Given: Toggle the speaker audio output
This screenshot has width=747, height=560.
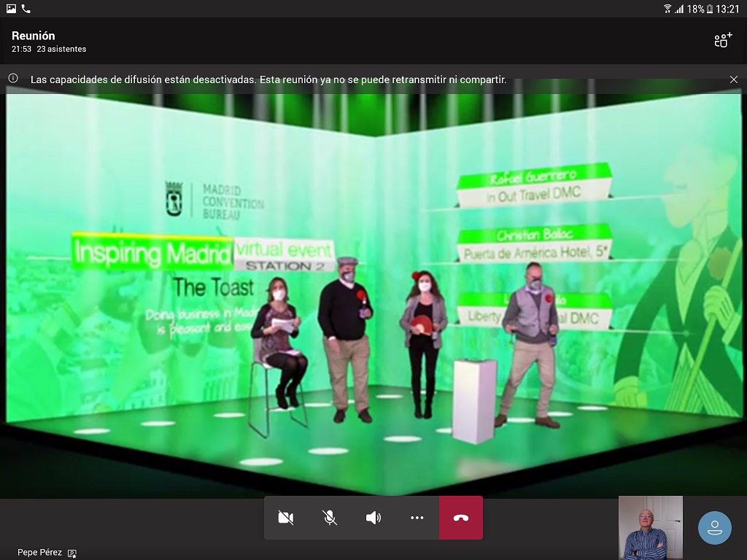Looking at the screenshot, I should (x=373, y=518).
